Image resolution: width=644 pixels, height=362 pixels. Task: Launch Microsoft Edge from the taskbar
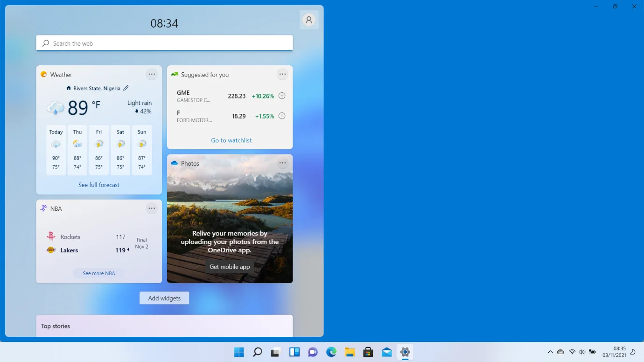coord(331,352)
